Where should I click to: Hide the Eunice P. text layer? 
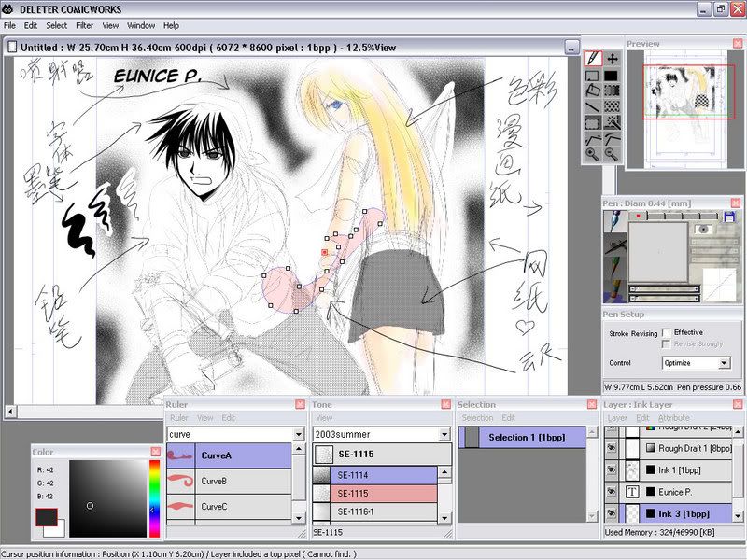coord(612,492)
